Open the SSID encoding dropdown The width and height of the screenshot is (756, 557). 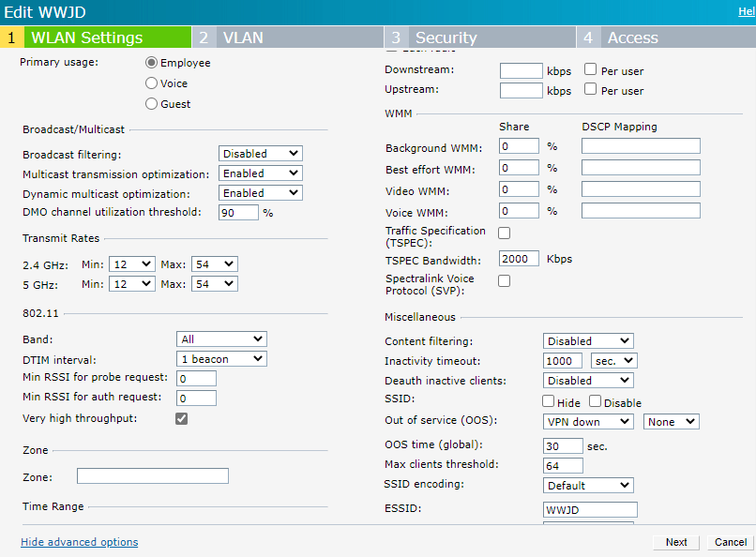(587, 485)
